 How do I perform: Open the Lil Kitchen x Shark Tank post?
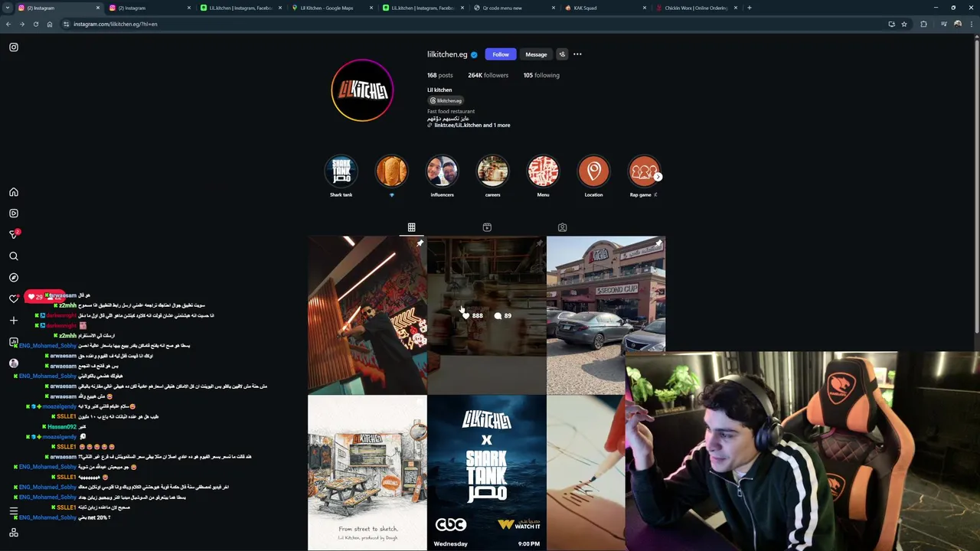pos(487,473)
